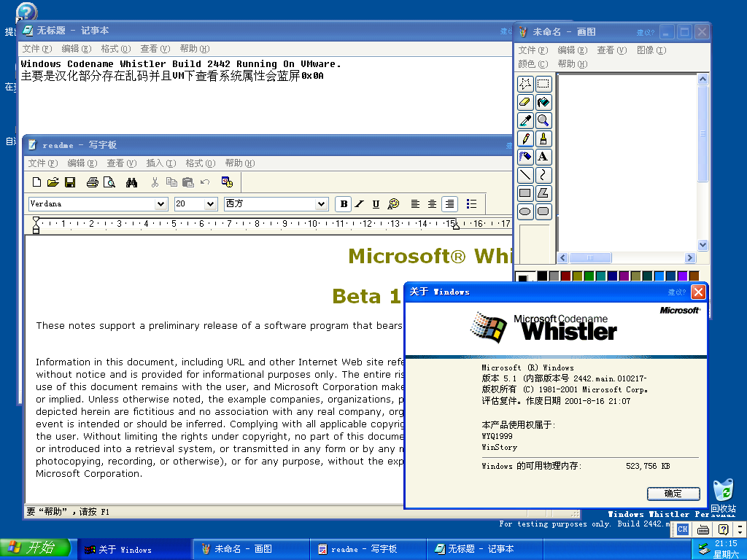
Task: Open the 颜色 menu in Paint
Action: pyautogui.click(x=533, y=64)
